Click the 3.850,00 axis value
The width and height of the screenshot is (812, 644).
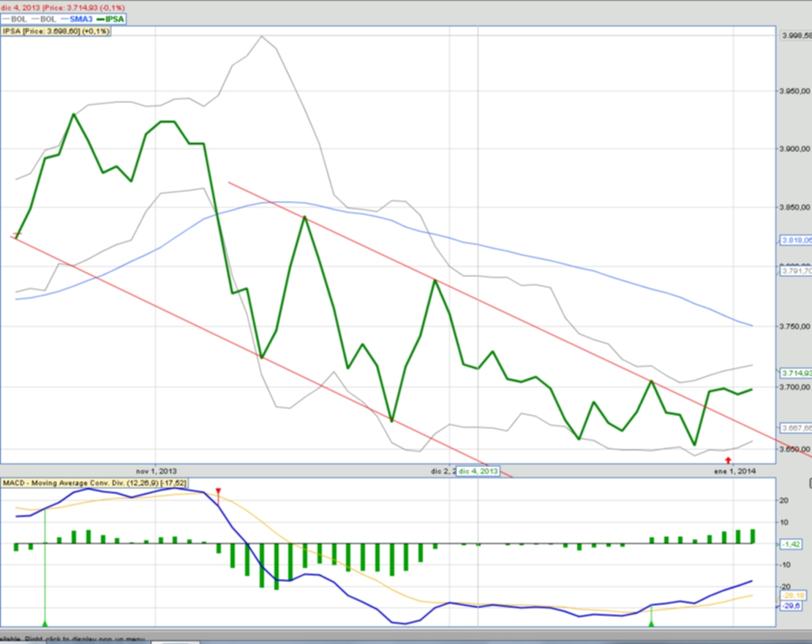(x=795, y=208)
